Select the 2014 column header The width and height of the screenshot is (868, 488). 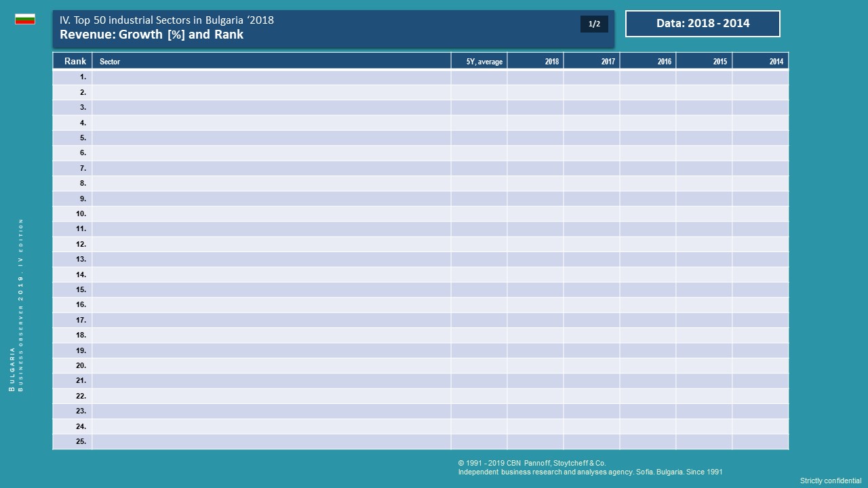pyautogui.click(x=760, y=61)
